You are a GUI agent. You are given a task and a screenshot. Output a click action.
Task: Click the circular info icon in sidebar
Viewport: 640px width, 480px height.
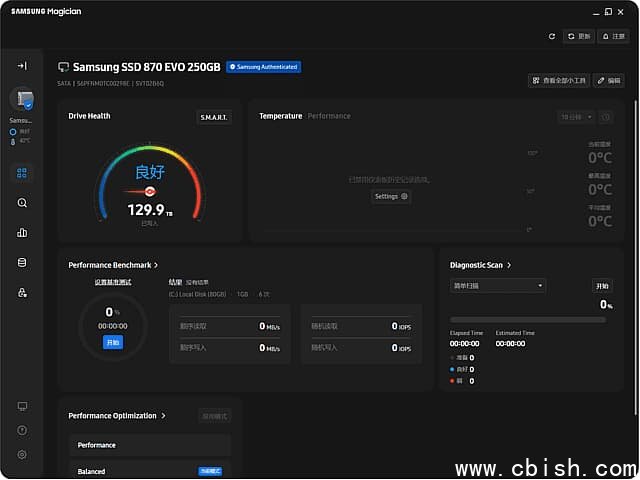pos(22,430)
